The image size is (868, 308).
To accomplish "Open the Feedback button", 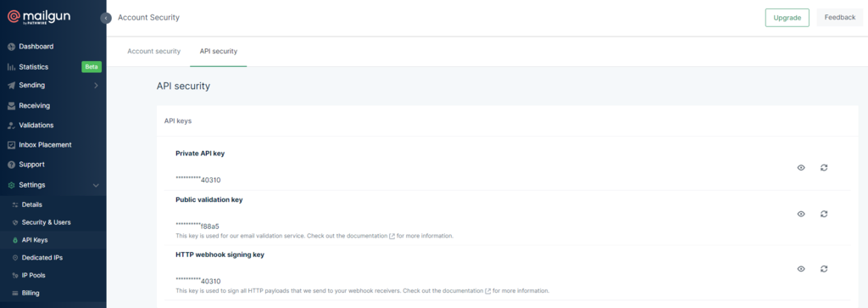I will point(840,17).
